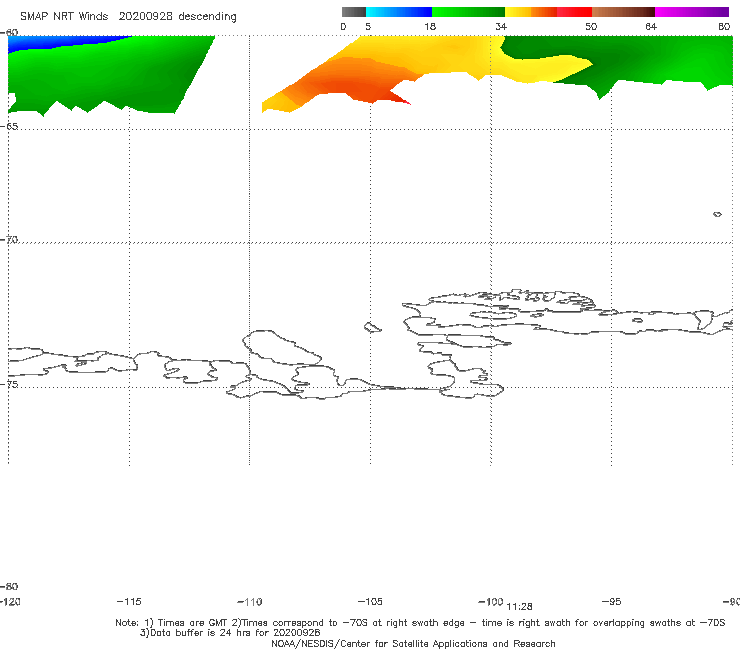Click the magenta-purple segment of the color scale
Image resolution: width=740 pixels, height=650 pixels.
tap(692, 12)
